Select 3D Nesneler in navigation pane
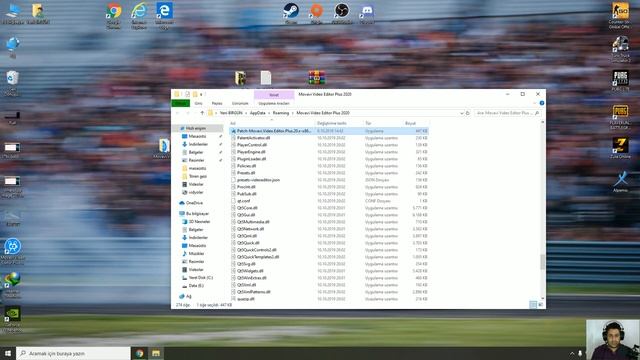This screenshot has width=640, height=360. click(x=199, y=222)
